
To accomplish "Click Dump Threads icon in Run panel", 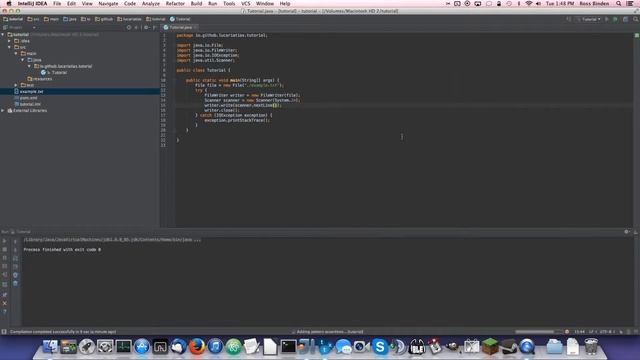I will pyautogui.click(x=5, y=267).
